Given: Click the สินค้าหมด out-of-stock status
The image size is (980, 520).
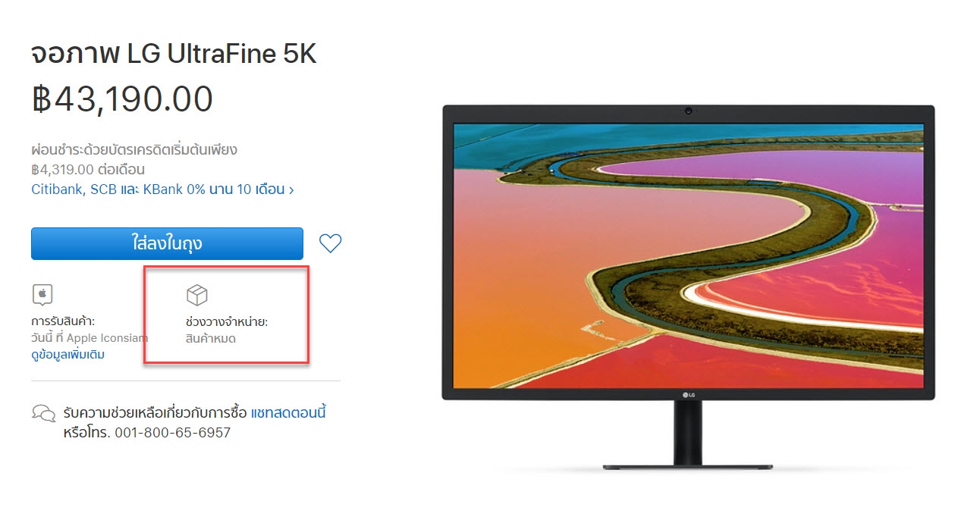Looking at the screenshot, I should pos(211,339).
